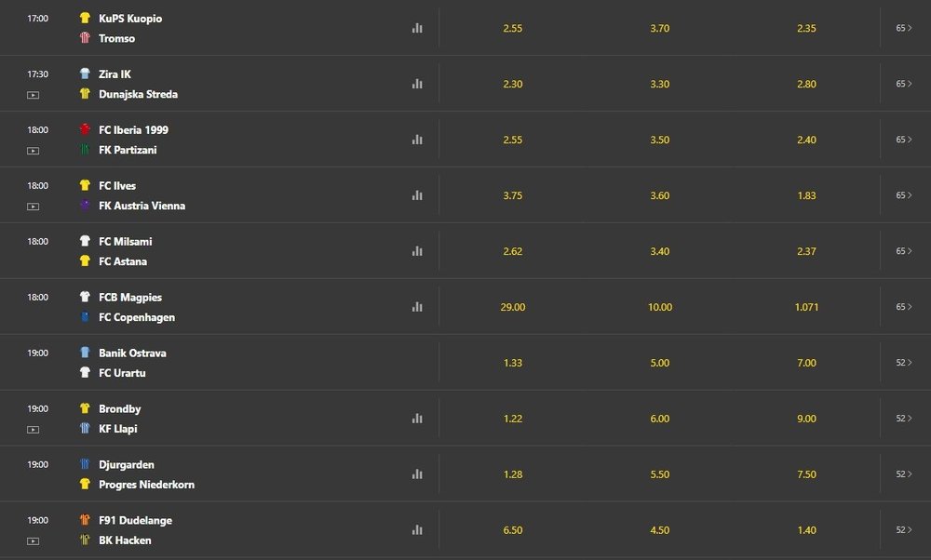Select 2.55 home odds for KuPS Kuopio
931x560 pixels.
(512, 28)
